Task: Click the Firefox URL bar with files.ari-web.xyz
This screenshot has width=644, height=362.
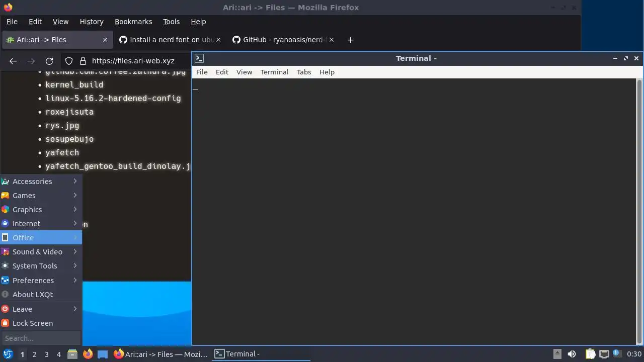Action: (133, 61)
